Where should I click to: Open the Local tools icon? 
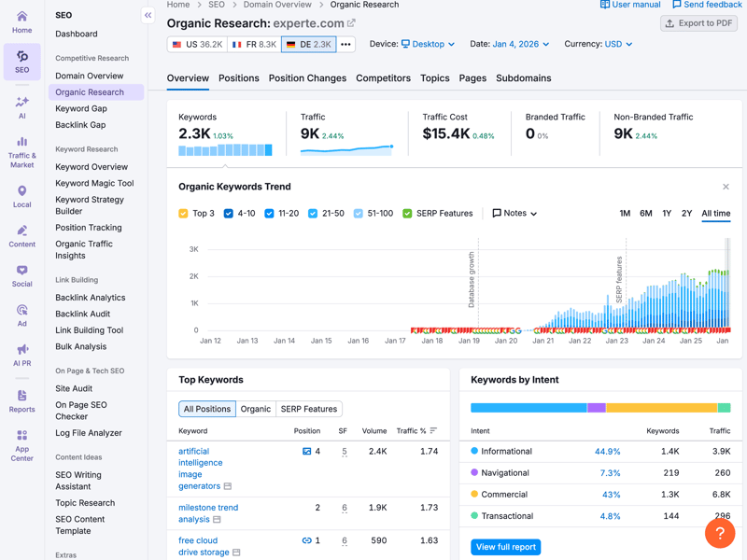coord(21,196)
